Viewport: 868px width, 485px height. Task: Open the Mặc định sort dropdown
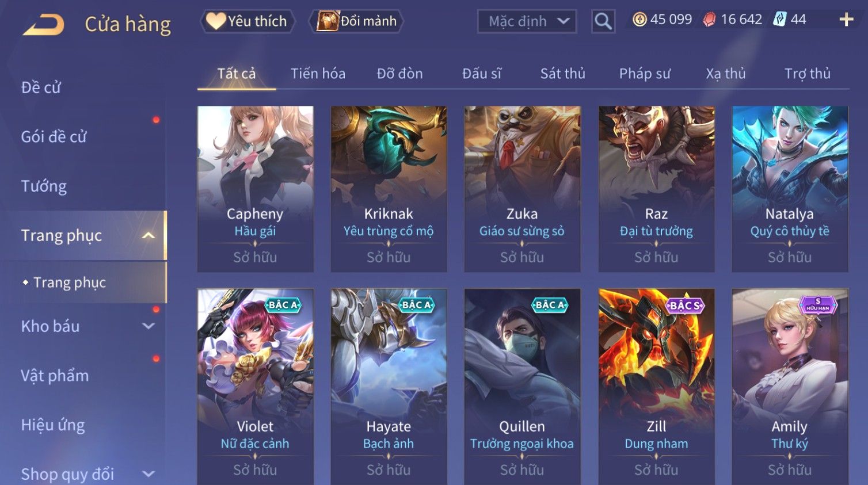point(527,22)
